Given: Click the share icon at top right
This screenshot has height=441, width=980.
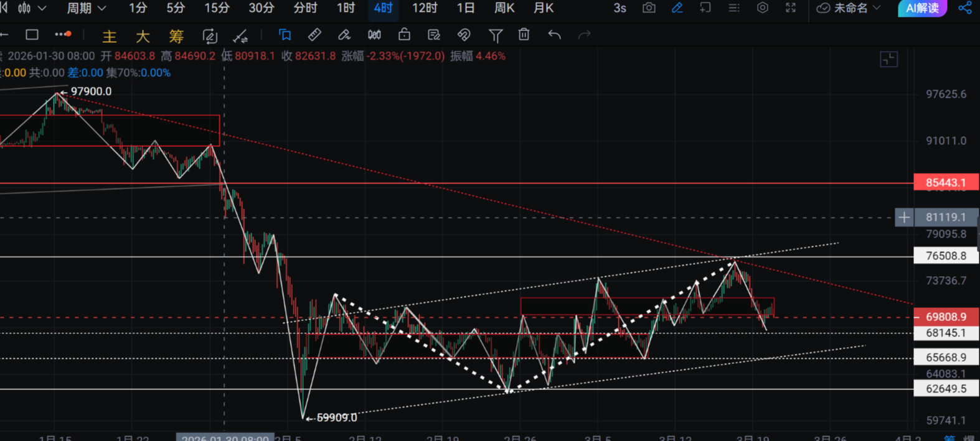Looking at the screenshot, I should tap(964, 8).
